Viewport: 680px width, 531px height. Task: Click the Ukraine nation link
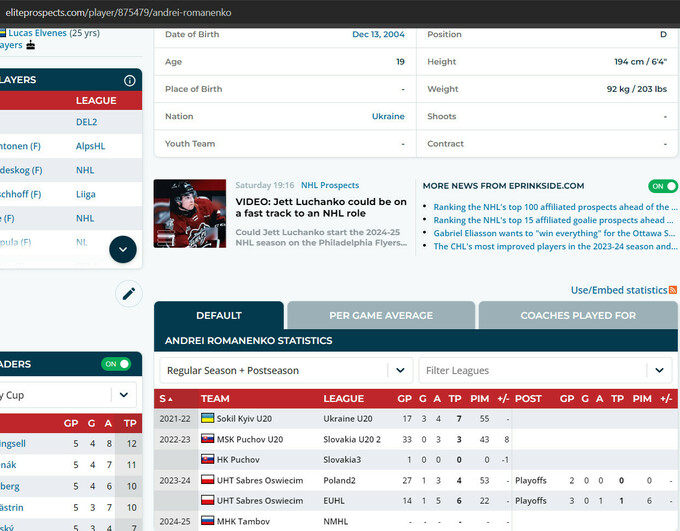(388, 116)
